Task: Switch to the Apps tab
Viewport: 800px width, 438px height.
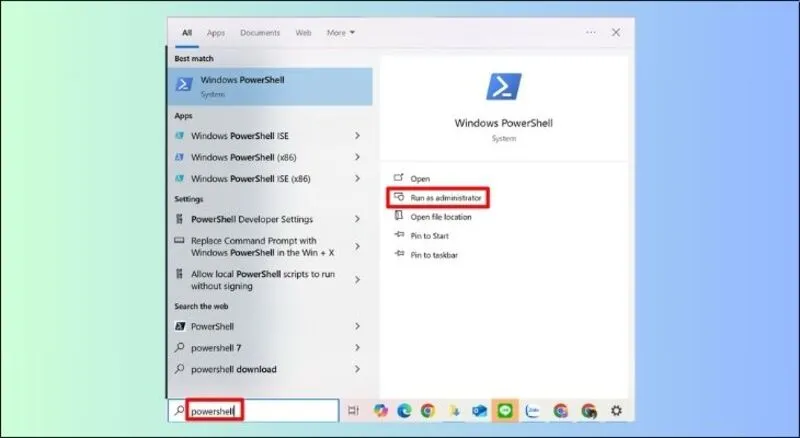Action: tap(216, 33)
